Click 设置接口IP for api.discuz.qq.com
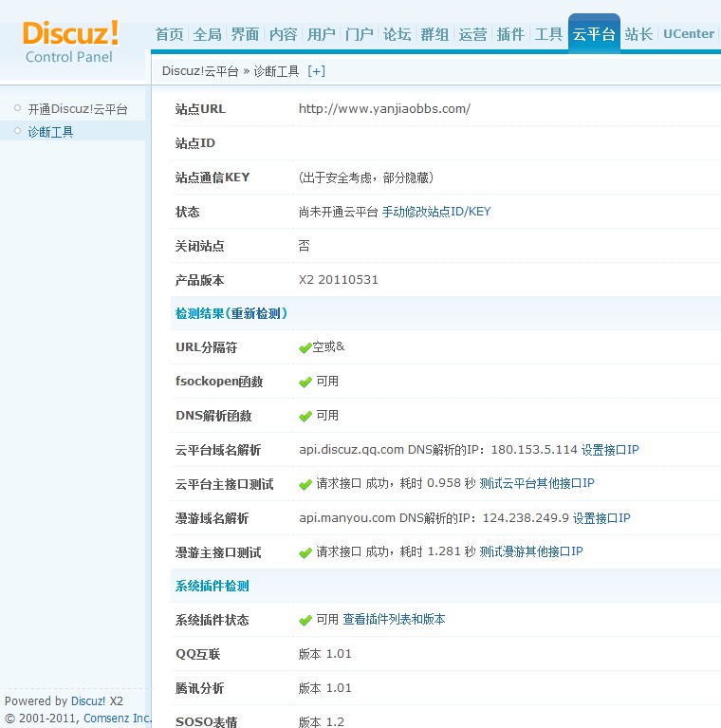721x728 pixels. point(610,450)
